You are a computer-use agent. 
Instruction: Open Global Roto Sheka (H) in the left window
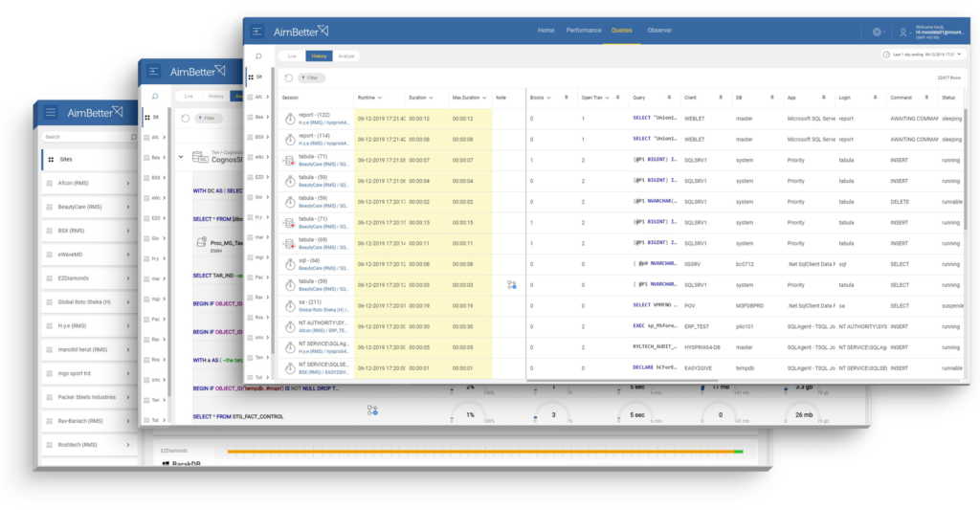tap(89, 302)
